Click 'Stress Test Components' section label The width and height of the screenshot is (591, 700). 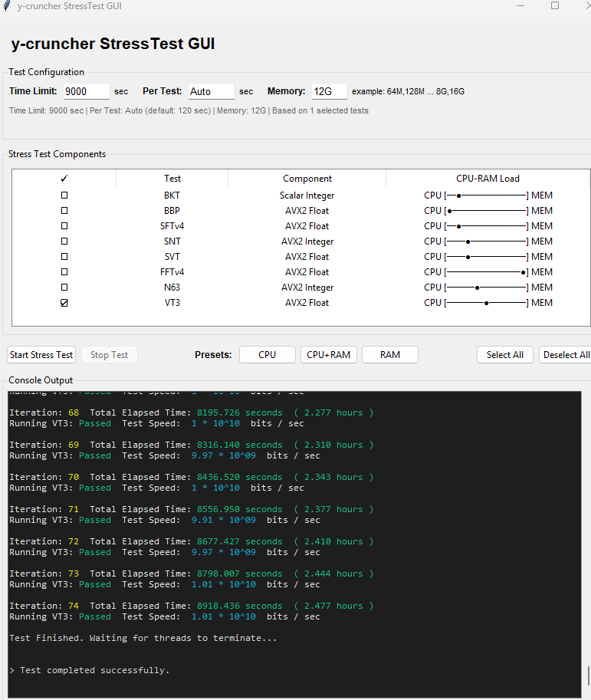coord(57,154)
